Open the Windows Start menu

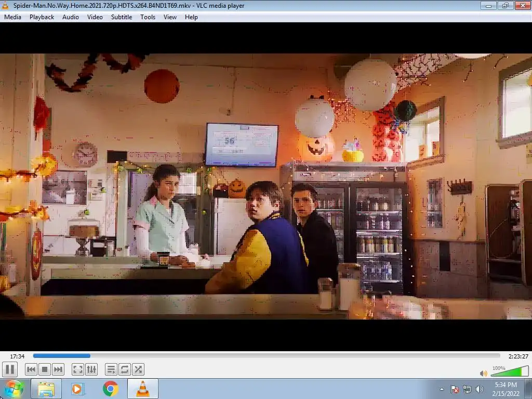14,389
